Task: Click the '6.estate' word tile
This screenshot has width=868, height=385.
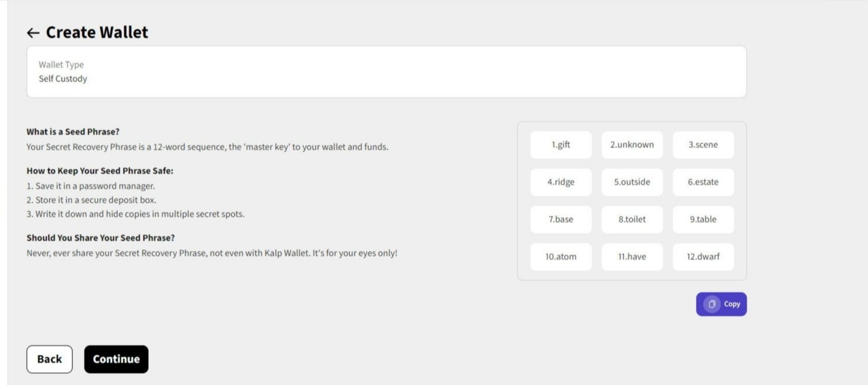Action: (x=703, y=182)
